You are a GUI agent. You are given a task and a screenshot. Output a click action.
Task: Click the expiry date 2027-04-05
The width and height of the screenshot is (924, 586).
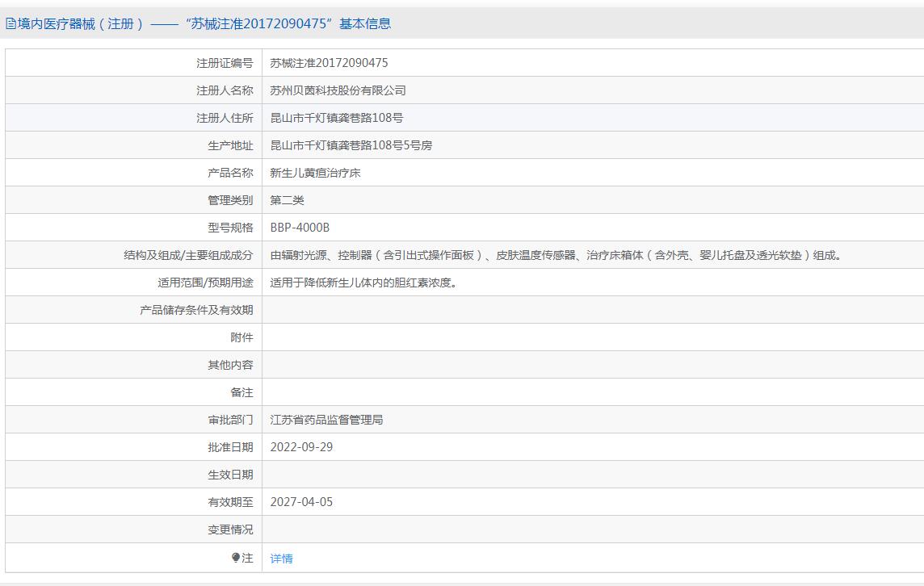(x=301, y=502)
